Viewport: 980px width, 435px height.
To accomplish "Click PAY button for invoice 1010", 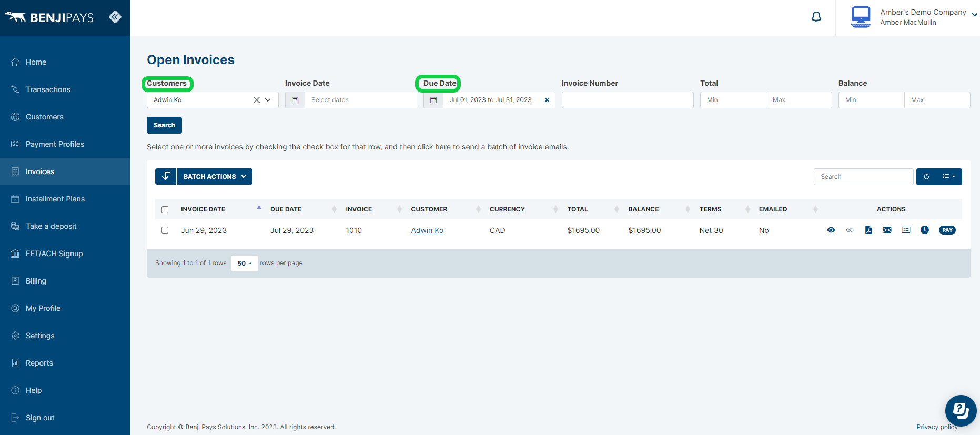I will pos(947,230).
